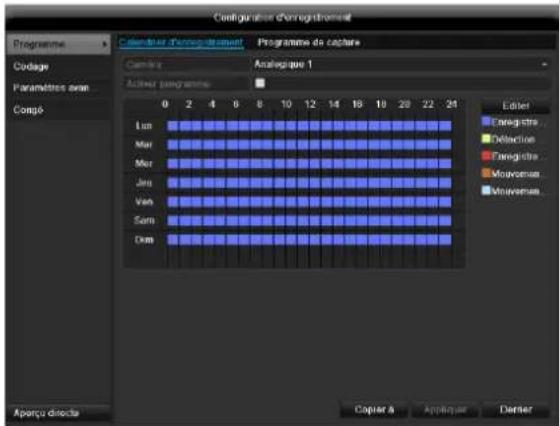Click the Lun row schedule bar
This screenshot has width=559, height=426.
[x=309, y=126]
